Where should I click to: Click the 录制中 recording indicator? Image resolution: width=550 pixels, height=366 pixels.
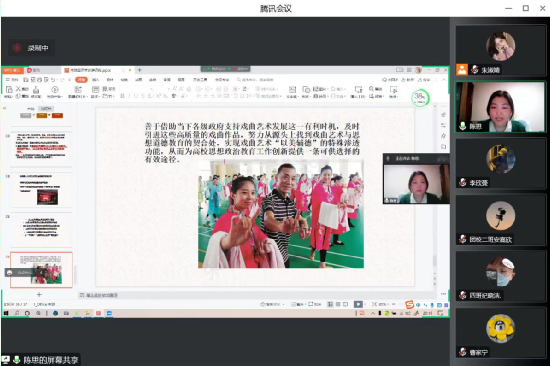(x=31, y=48)
